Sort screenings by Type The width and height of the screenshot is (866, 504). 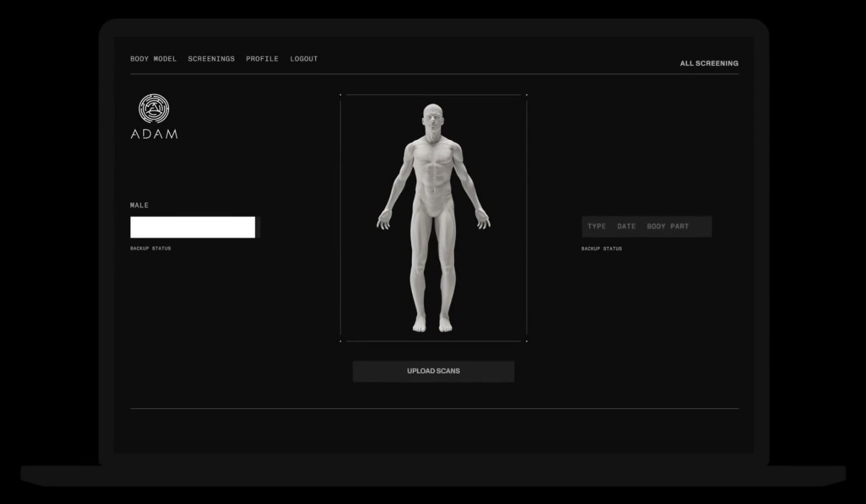(597, 227)
